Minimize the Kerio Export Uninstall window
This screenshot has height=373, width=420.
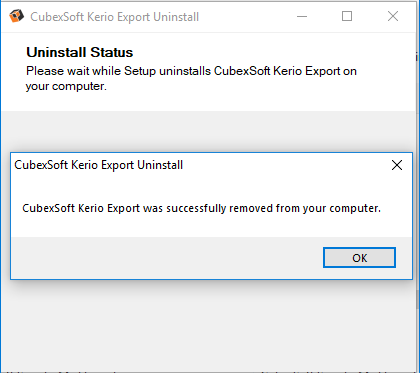click(302, 16)
